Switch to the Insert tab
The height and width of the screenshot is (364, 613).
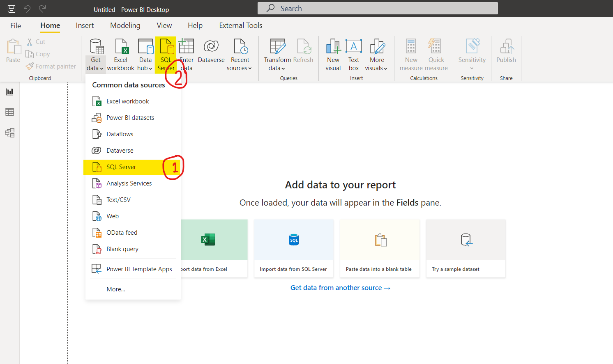[85, 25]
